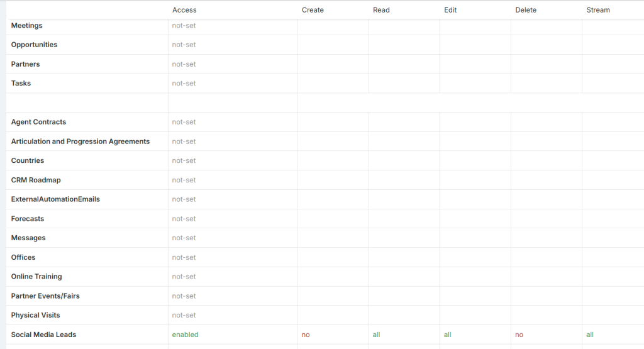Click the Tasks row label
The height and width of the screenshot is (349, 644).
coord(21,84)
